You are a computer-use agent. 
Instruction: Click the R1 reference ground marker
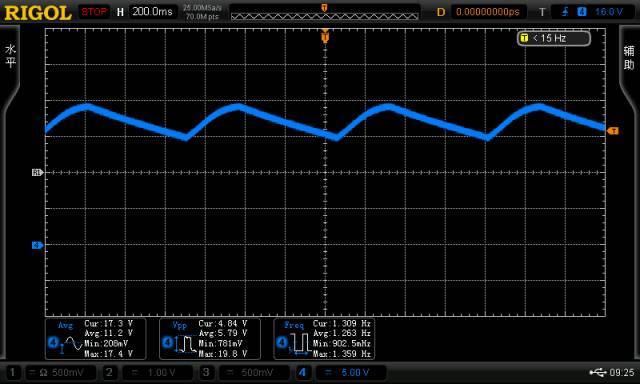click(x=37, y=173)
